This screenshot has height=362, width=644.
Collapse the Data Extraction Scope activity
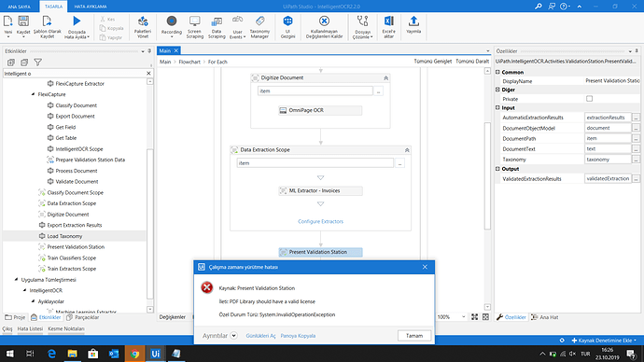[407, 150]
